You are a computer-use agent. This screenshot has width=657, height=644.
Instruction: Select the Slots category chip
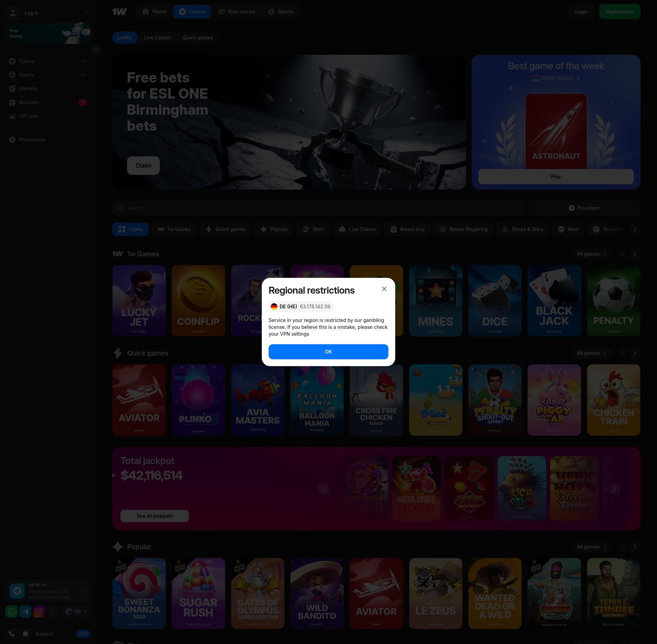313,229
